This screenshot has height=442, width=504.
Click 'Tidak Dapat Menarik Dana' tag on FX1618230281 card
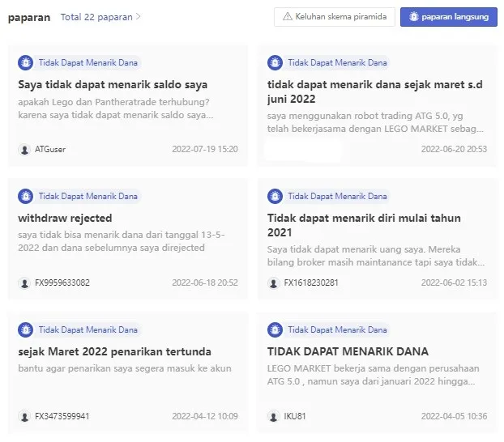[x=338, y=196]
